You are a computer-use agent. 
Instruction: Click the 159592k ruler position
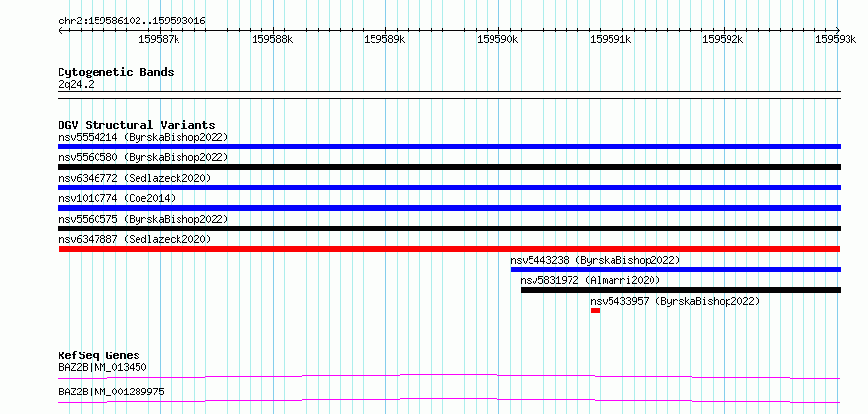tap(723, 39)
